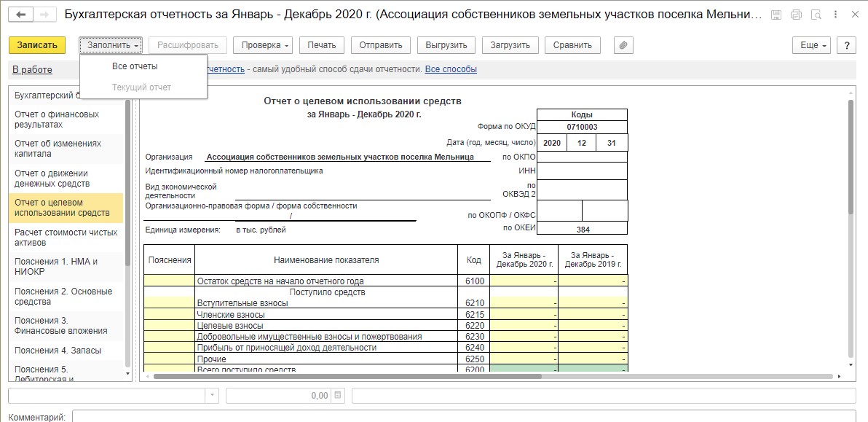The image size is (868, 422).
Task: Open Отчет о движении денежных средств
Action: pos(66,179)
